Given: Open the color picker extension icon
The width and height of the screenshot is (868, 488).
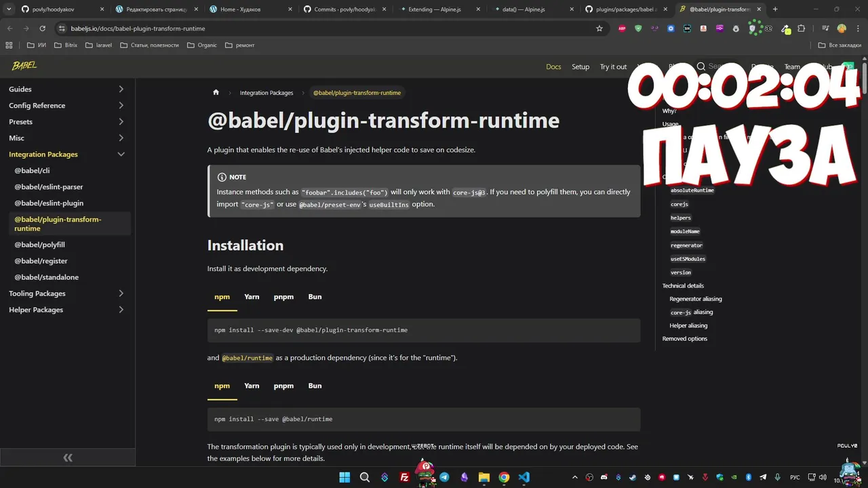Looking at the screenshot, I should click(785, 28).
